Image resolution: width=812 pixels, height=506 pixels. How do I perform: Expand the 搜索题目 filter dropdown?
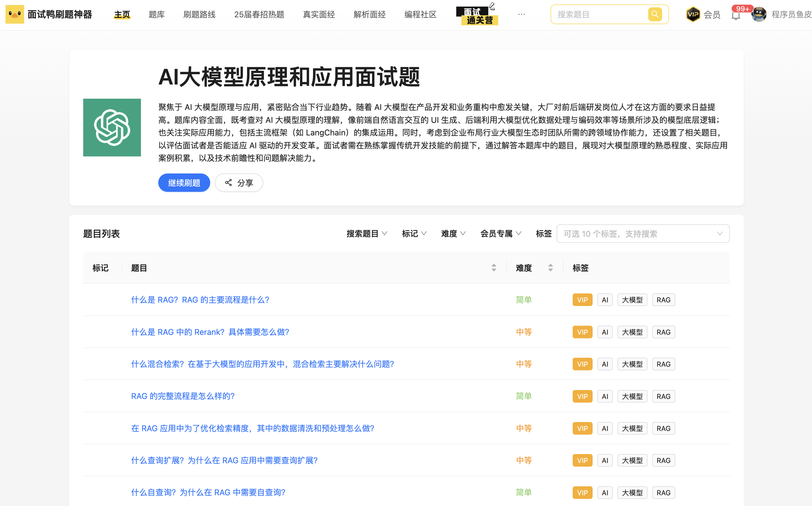367,234
